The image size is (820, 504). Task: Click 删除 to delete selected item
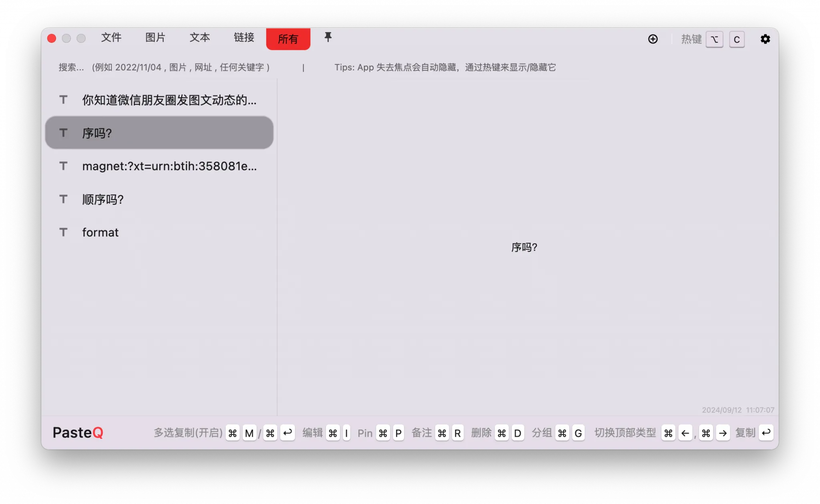[480, 433]
